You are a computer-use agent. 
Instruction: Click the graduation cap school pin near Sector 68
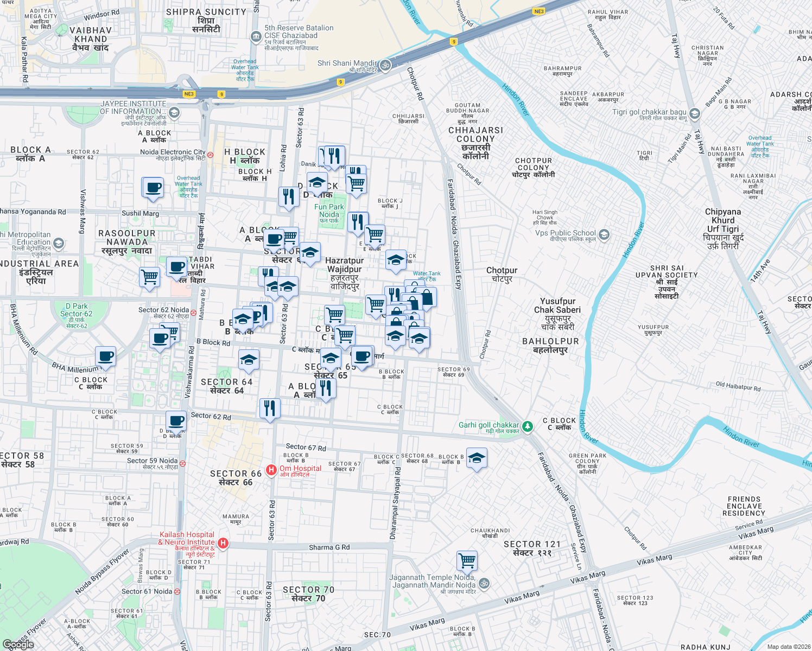click(476, 458)
